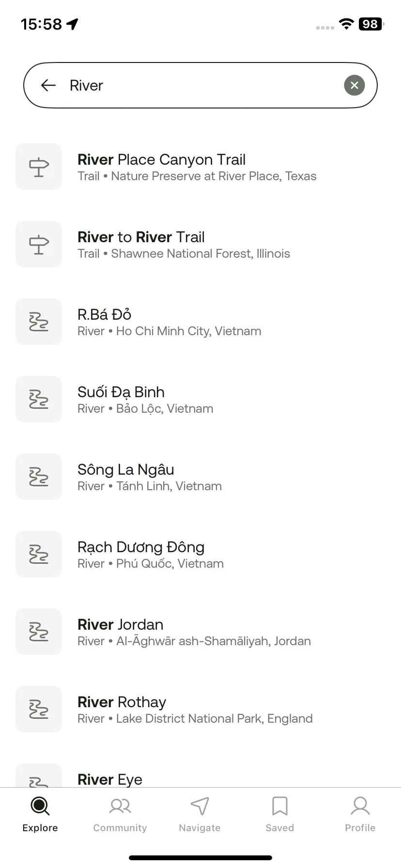Switch to the Explore tab

pyautogui.click(x=40, y=815)
